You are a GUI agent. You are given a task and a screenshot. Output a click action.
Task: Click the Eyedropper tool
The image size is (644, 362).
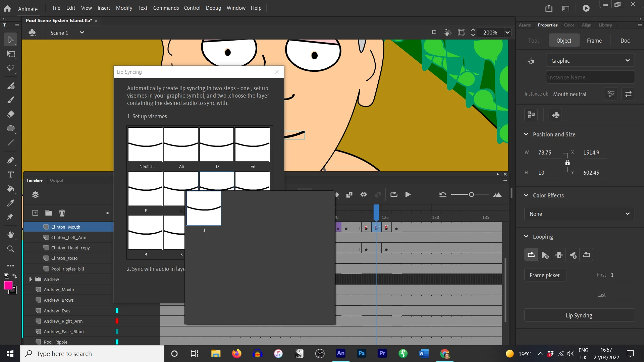[11, 203]
